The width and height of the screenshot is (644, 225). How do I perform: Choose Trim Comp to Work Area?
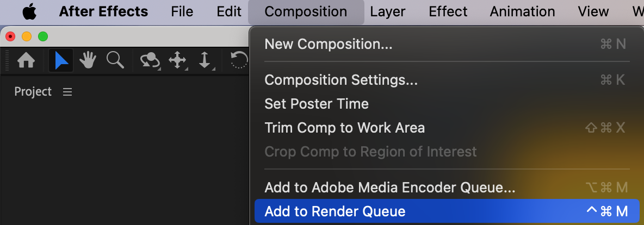click(x=344, y=128)
